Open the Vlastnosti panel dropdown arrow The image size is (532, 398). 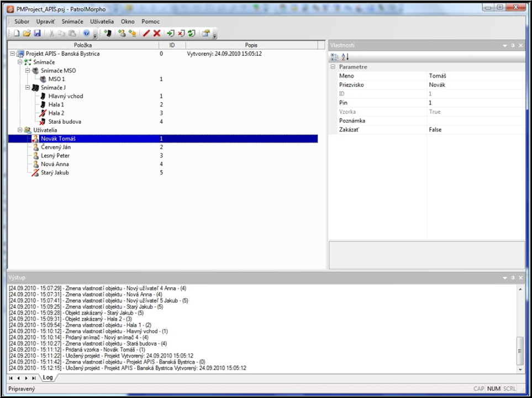coord(504,45)
